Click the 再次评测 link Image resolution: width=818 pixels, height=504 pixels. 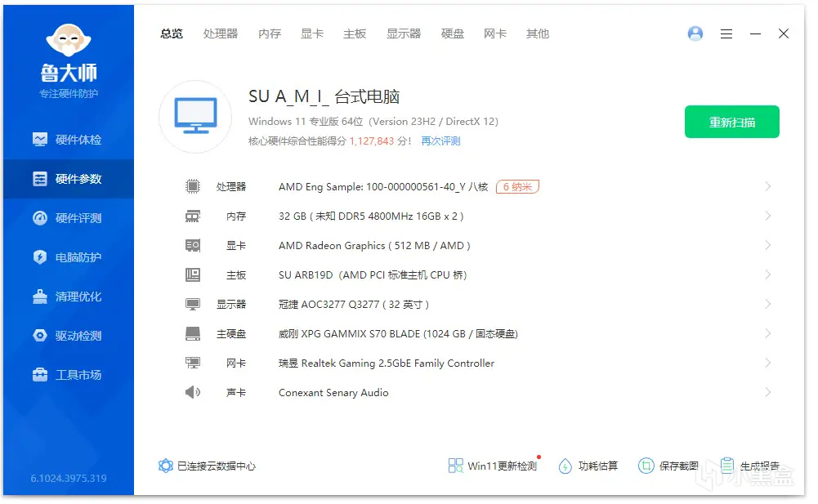click(x=440, y=140)
